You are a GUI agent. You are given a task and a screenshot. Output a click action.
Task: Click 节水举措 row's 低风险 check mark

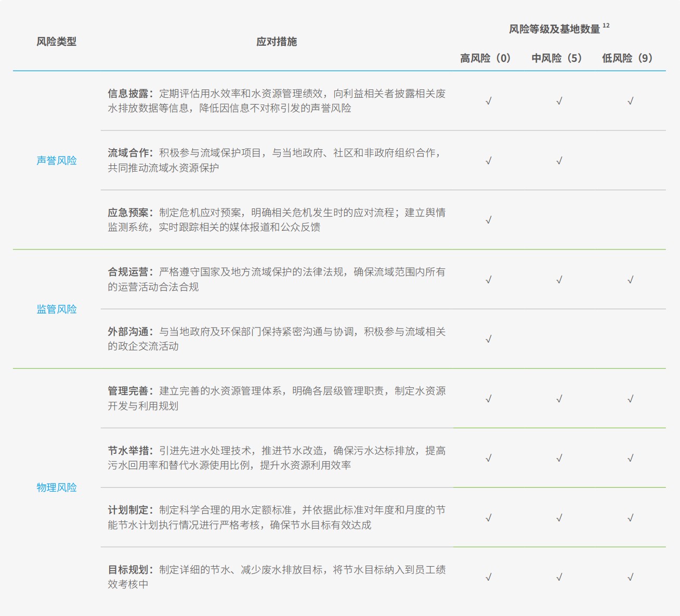(x=630, y=458)
